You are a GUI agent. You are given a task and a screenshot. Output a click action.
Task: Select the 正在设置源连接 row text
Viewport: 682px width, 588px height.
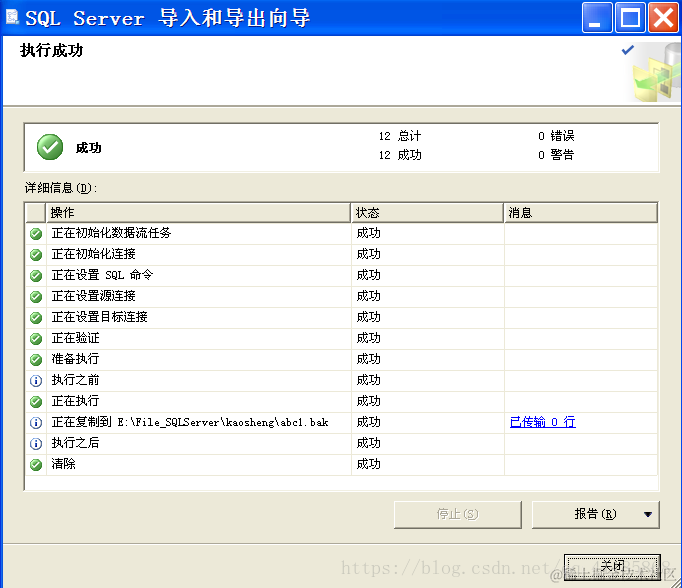[94, 296]
